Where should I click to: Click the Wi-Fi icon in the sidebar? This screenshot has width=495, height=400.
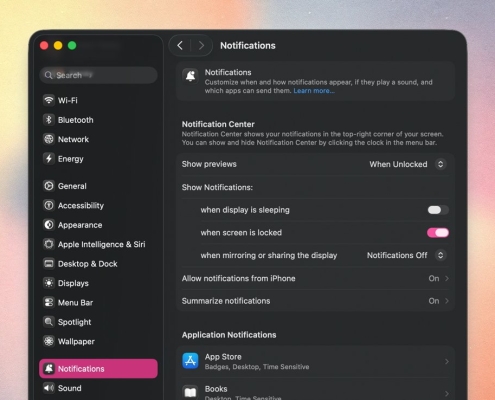click(x=49, y=100)
